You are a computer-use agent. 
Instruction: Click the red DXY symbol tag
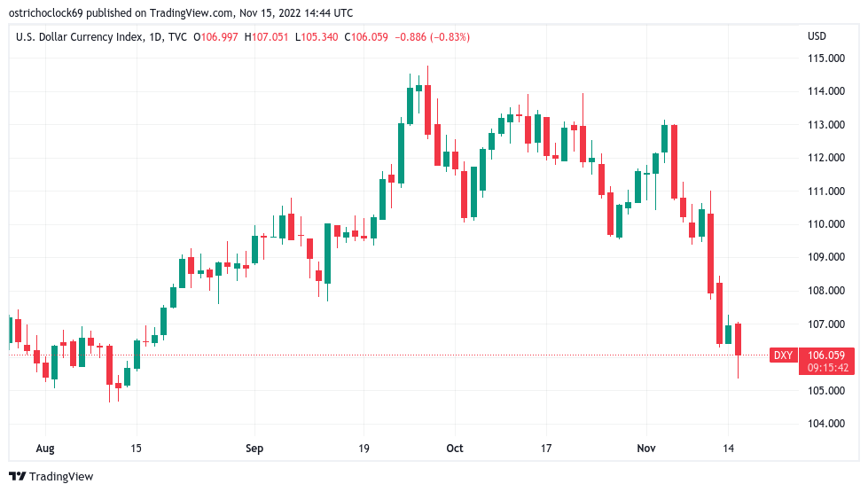point(783,355)
